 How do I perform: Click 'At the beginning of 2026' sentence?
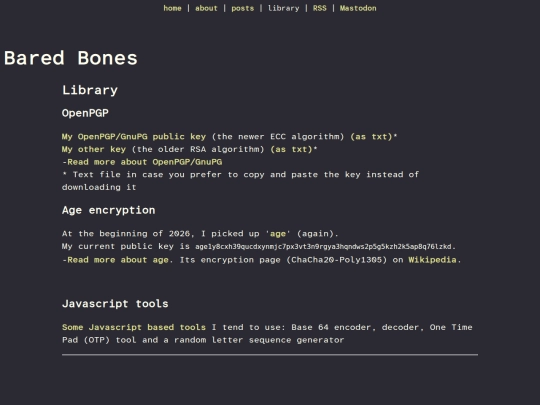pyautogui.click(x=200, y=234)
